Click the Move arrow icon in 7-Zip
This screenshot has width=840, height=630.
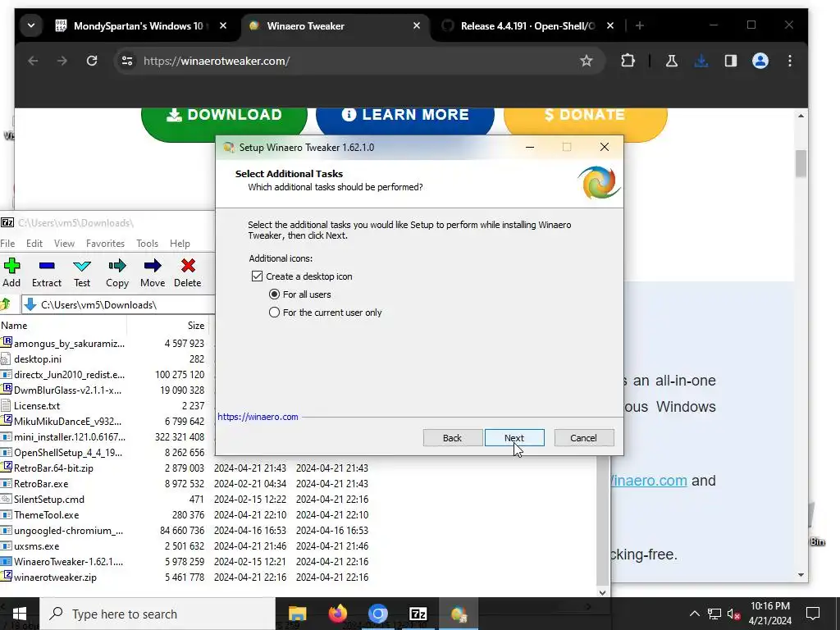[153, 266]
